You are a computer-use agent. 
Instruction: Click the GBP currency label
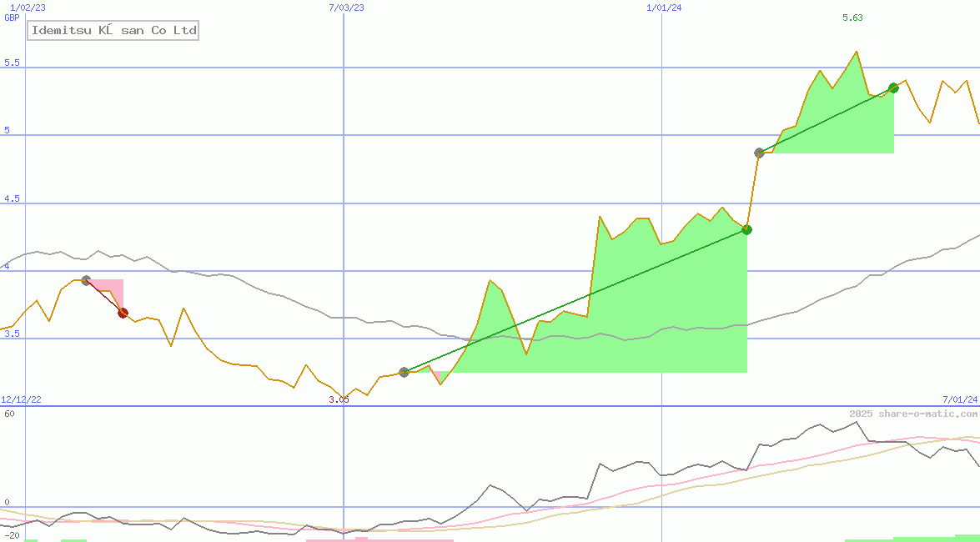pos(12,18)
